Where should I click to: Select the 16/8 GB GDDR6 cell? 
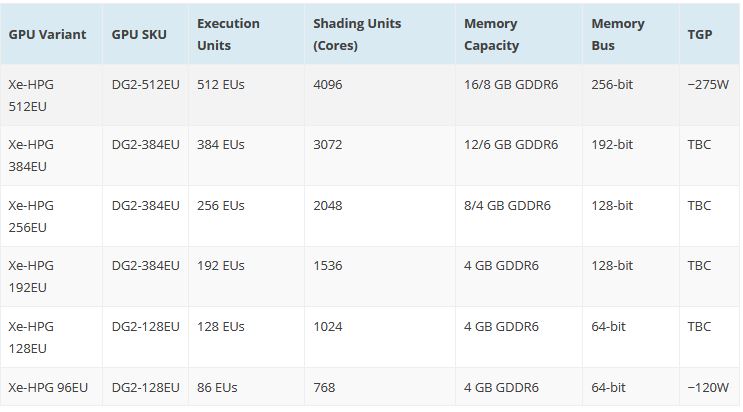tap(510, 85)
